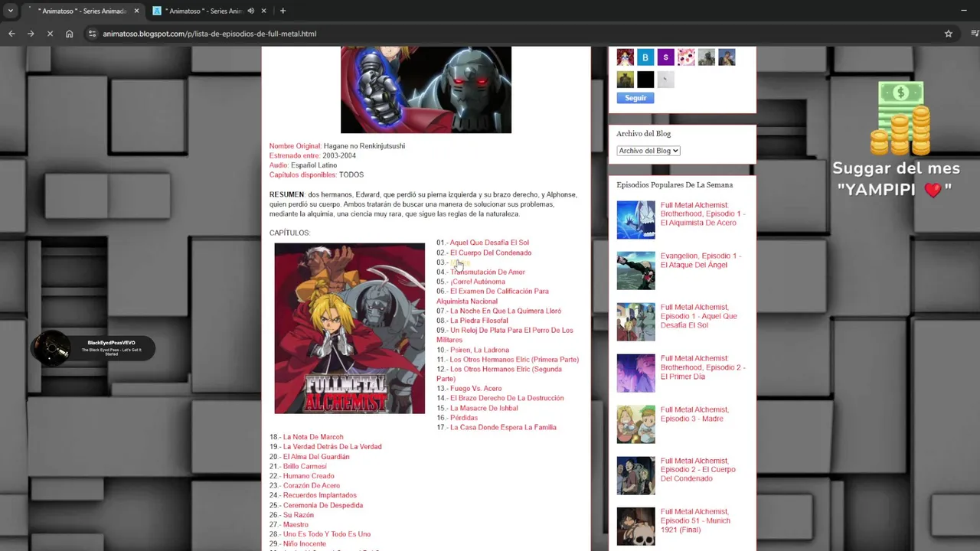Open episode 26 Su Razón
Image resolution: width=980 pixels, height=551 pixels.
pos(299,515)
